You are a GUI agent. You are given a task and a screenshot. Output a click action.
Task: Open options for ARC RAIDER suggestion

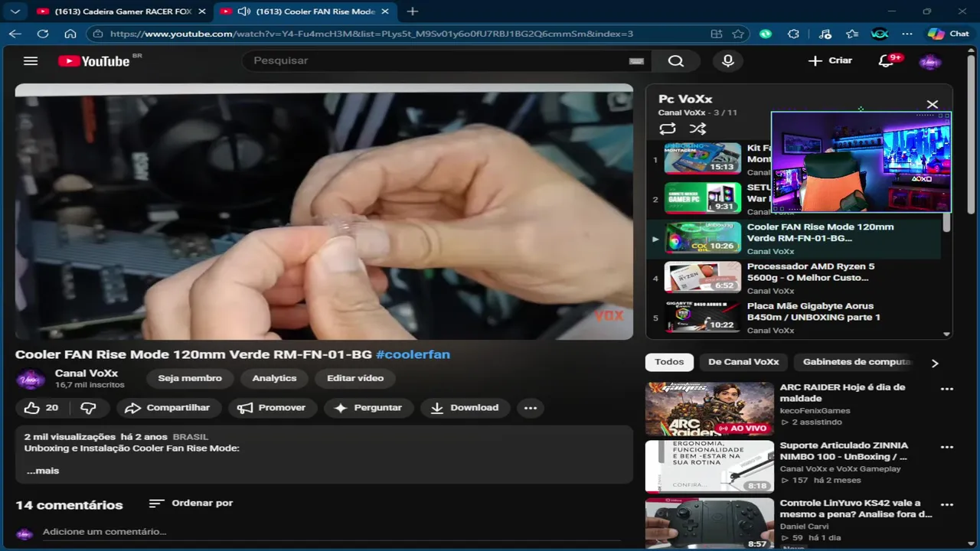[947, 389]
